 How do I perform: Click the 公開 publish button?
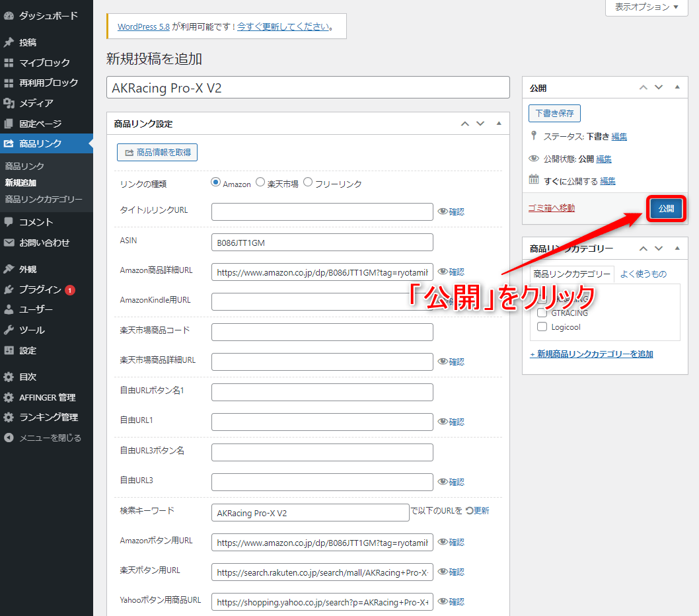(x=666, y=208)
